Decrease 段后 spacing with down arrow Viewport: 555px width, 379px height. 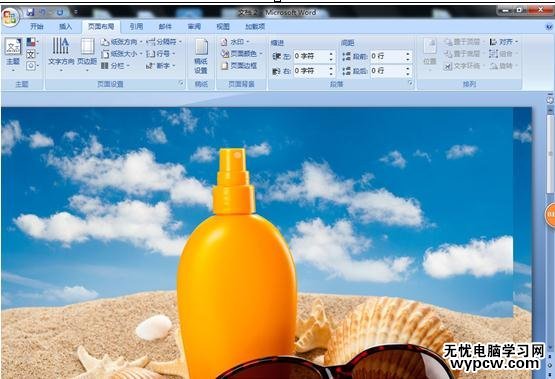click(x=408, y=74)
